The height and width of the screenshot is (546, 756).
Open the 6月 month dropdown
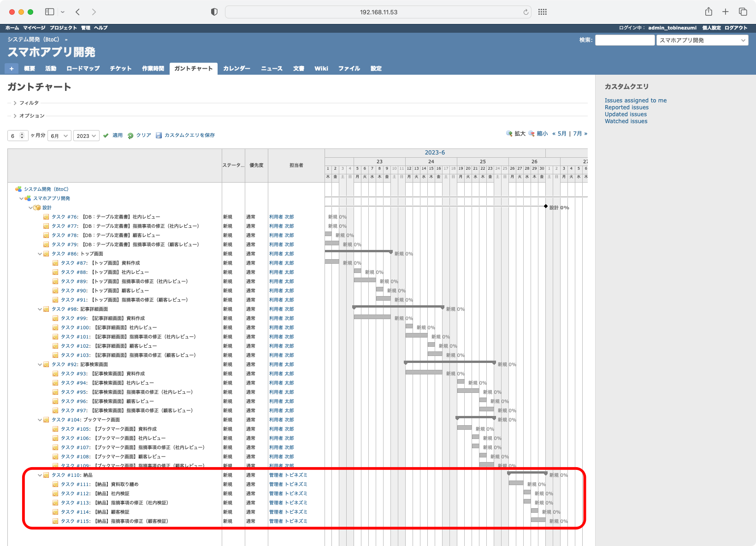pos(59,135)
